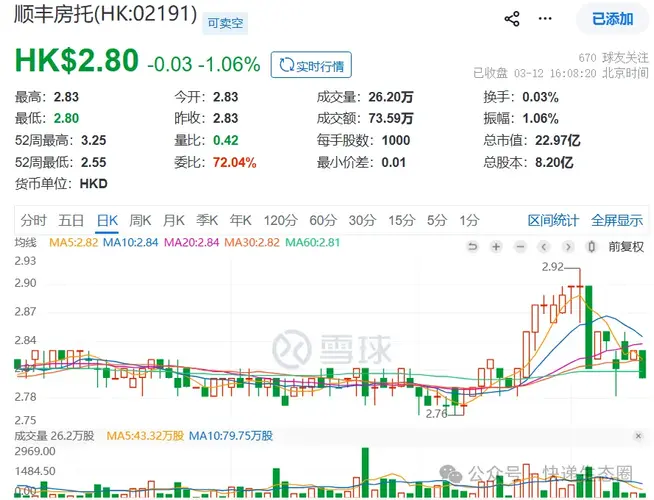The height and width of the screenshot is (500, 654).
Task: Switch to the 五日 chart tab
Action: 71,220
